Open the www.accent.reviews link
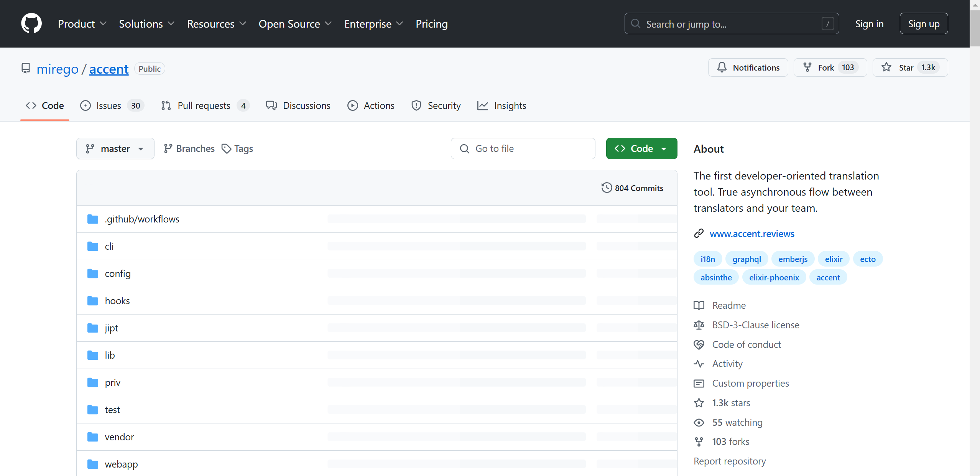 (x=751, y=234)
